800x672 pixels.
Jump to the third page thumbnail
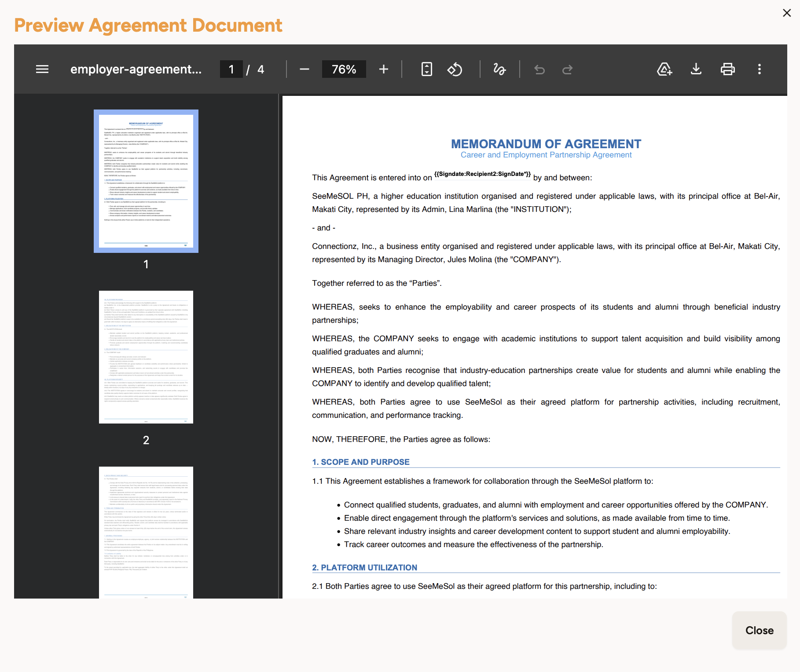(x=146, y=532)
